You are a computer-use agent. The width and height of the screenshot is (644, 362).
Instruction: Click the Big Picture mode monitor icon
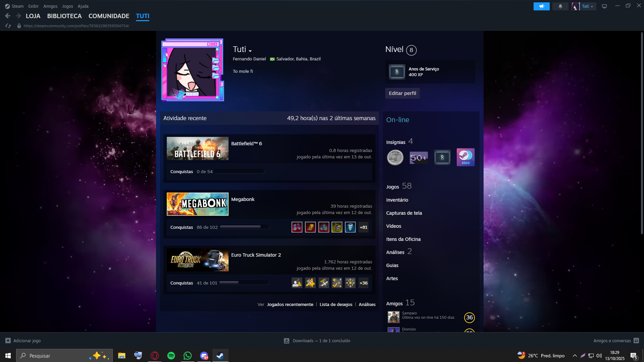604,6
